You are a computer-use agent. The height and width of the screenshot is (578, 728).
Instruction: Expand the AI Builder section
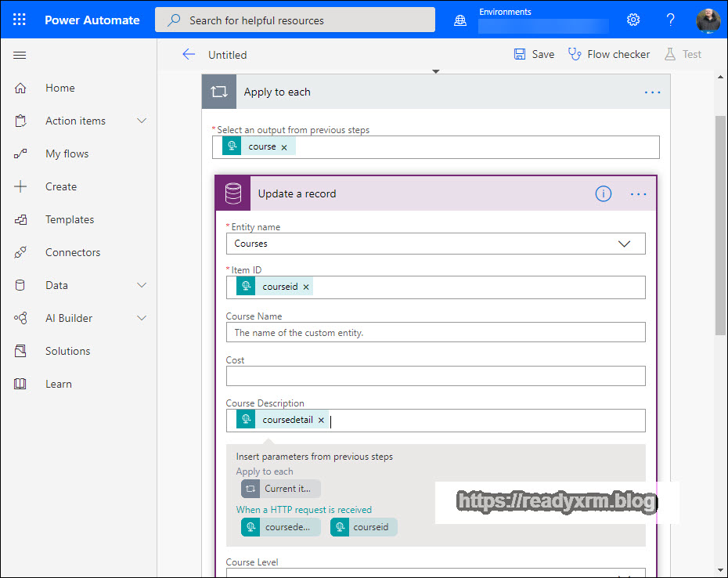tap(142, 318)
